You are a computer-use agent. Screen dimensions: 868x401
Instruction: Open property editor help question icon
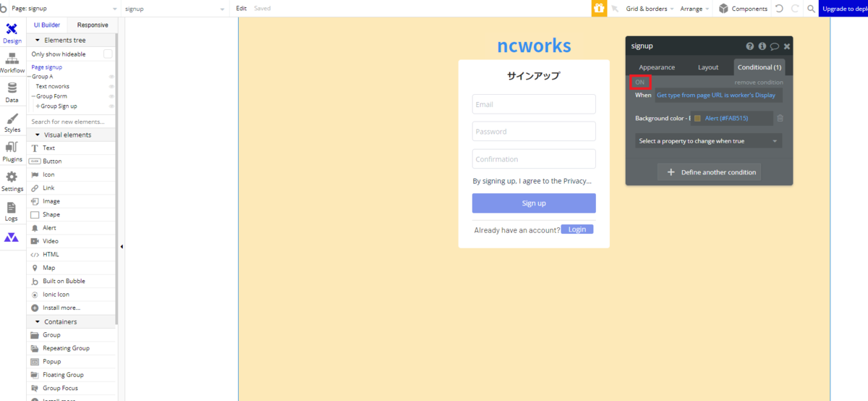click(x=750, y=46)
